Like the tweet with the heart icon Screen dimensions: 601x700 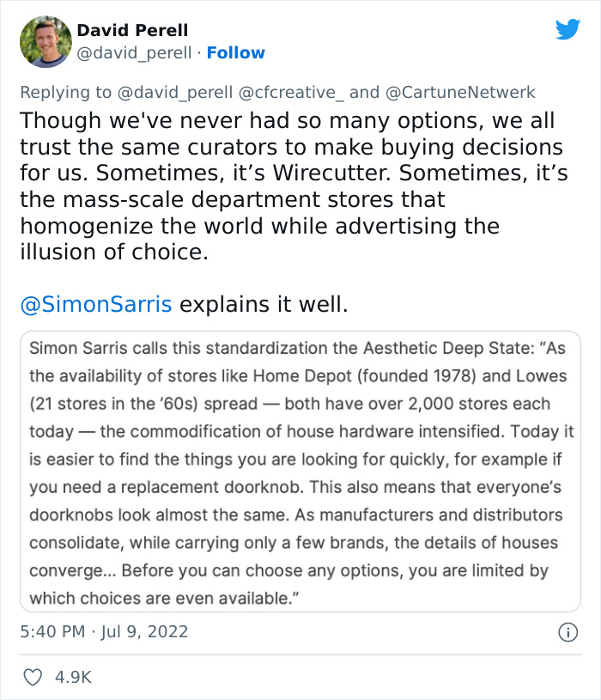pyautogui.click(x=33, y=678)
